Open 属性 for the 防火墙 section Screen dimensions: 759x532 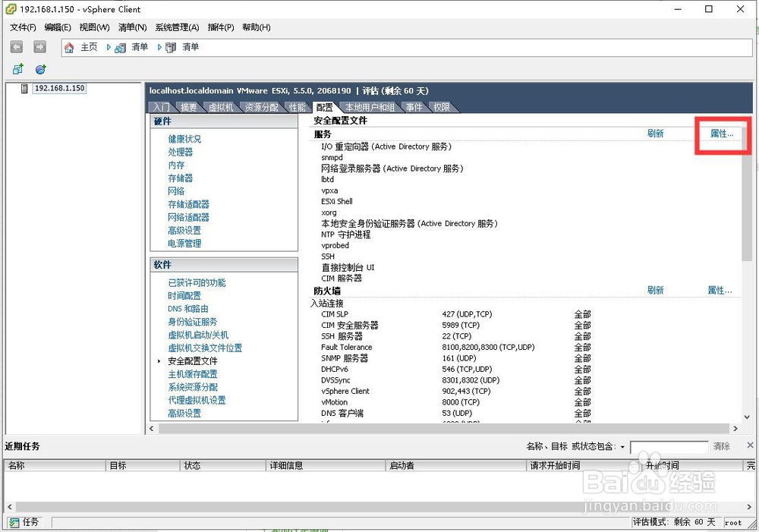[x=720, y=291]
